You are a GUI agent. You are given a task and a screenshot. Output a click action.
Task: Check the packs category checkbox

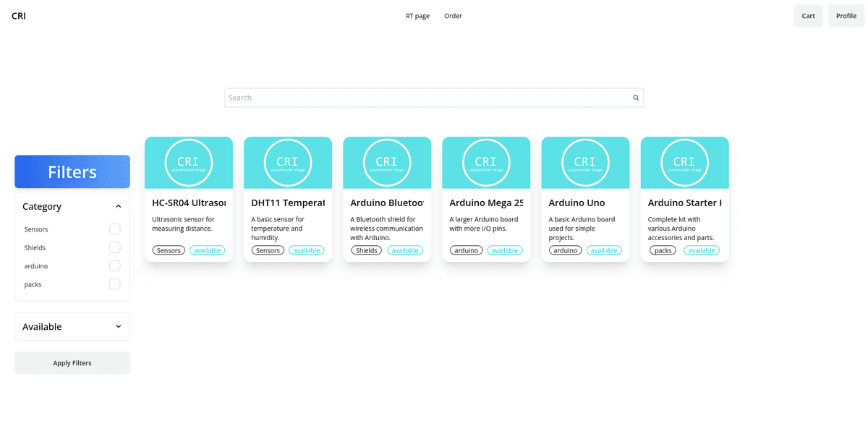pyautogui.click(x=114, y=284)
